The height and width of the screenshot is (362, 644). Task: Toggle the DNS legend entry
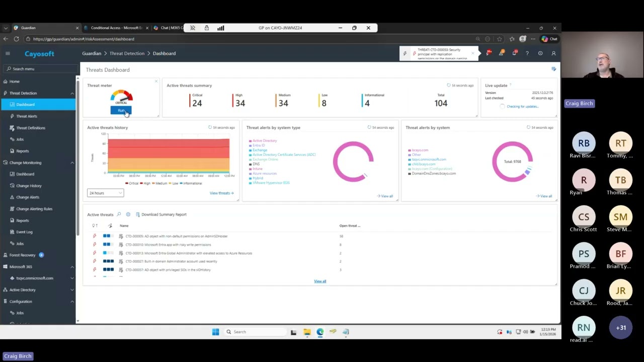(255, 164)
